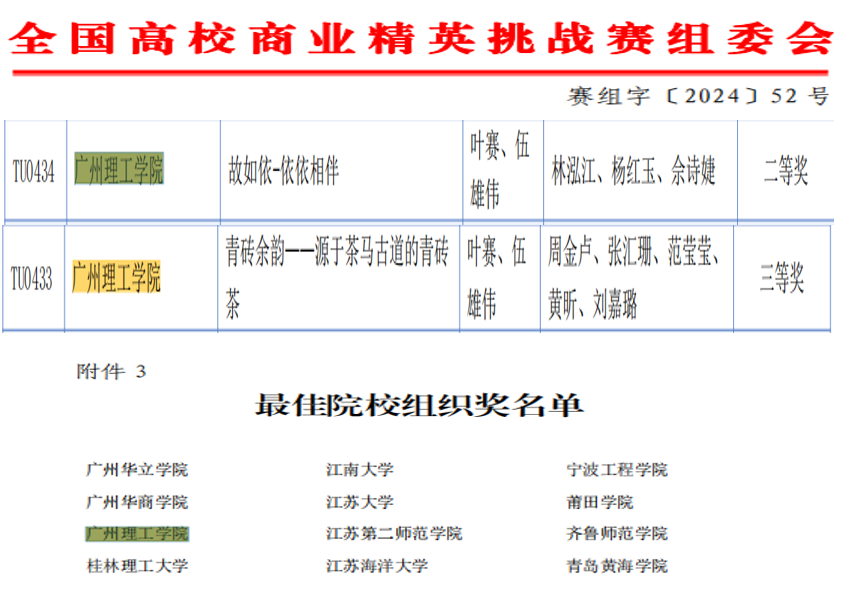Select 江苏第二师范学院 in the list
846x594 pixels.
tap(394, 534)
